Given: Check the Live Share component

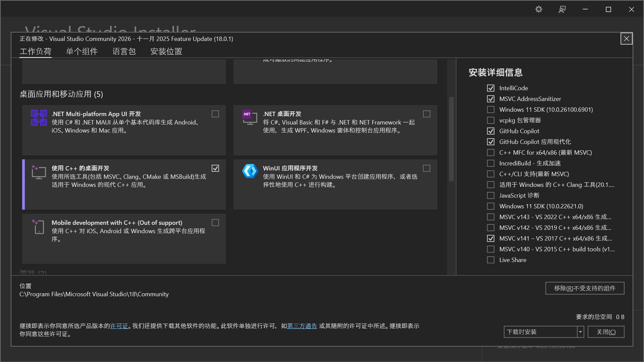Looking at the screenshot, I should click(x=491, y=260).
